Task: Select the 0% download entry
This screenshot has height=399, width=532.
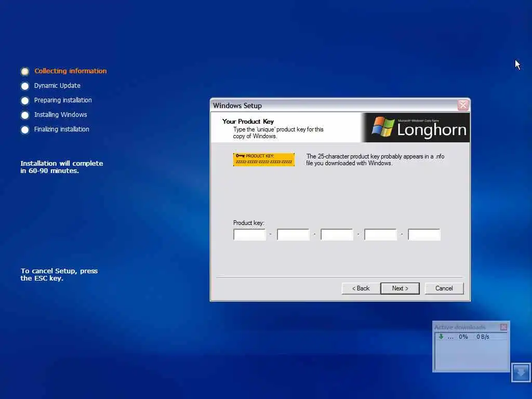Action: point(471,337)
